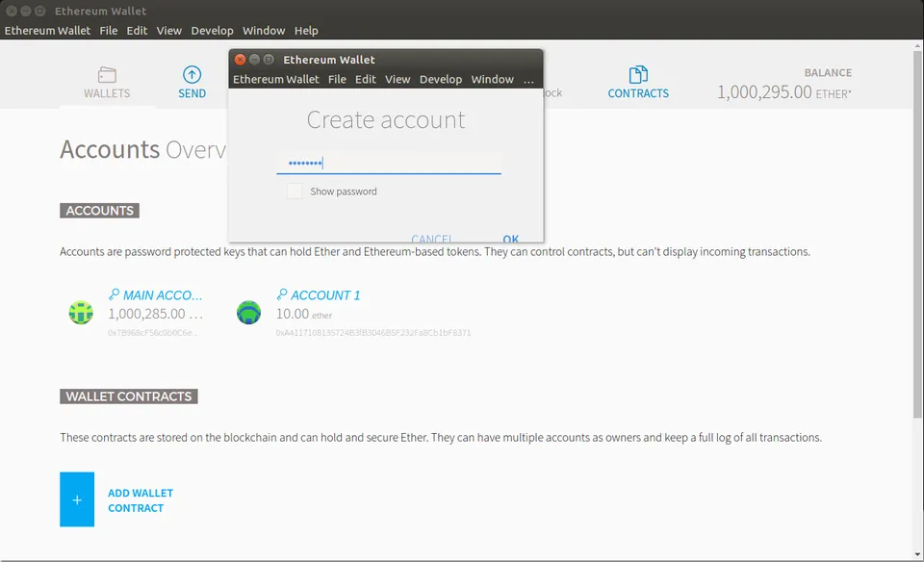924x562 pixels.
Task: Click Account 1 balance 10.00 ether
Action: tap(304, 314)
